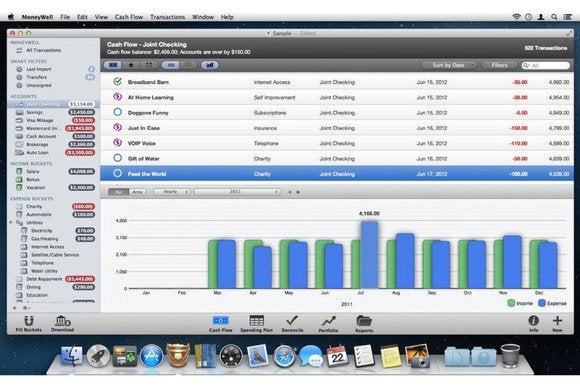
Task: Open the Transactions menu
Action: click(x=167, y=17)
